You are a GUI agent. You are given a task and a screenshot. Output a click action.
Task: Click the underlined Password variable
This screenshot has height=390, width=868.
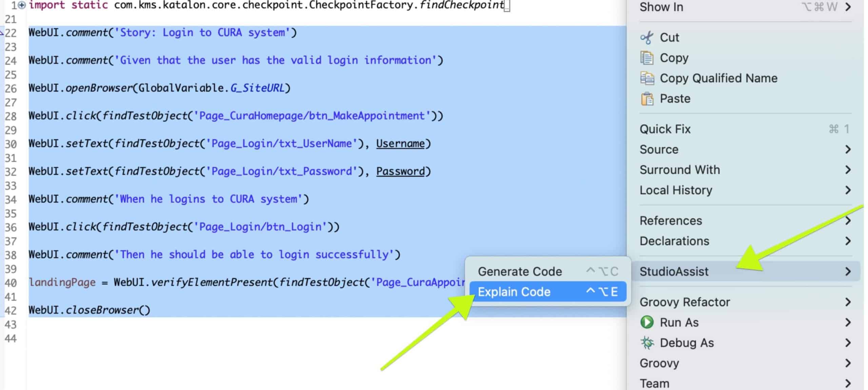(400, 171)
